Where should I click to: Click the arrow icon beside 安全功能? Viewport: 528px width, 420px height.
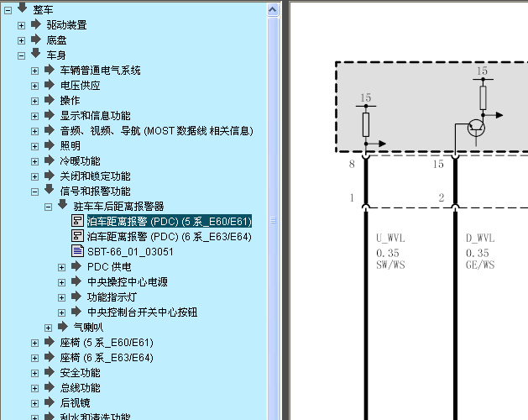(x=50, y=371)
